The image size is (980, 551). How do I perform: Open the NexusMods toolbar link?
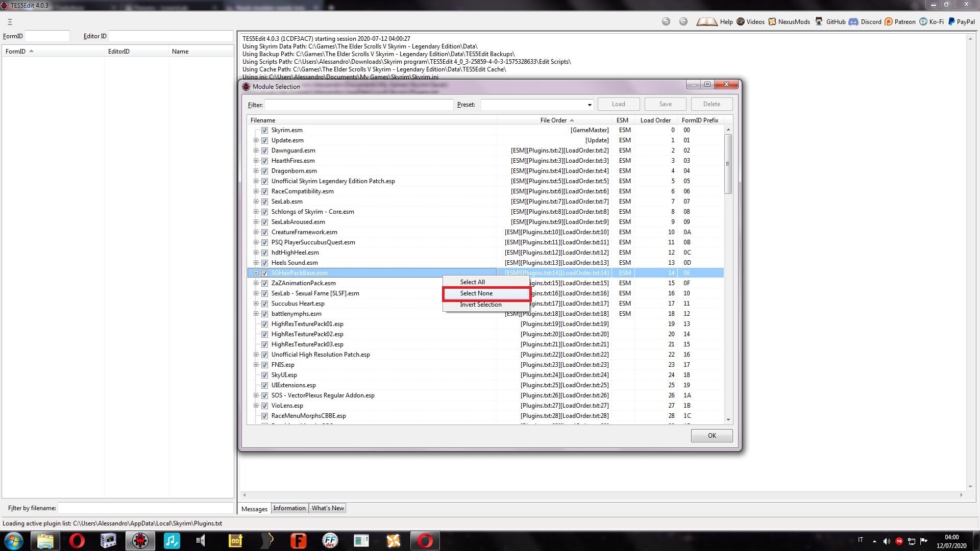click(789, 21)
